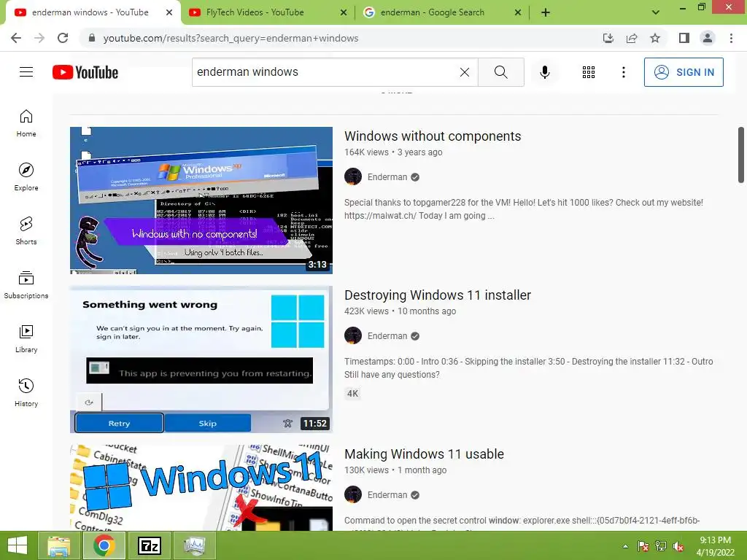Share this page via address bar icon
This screenshot has height=560, width=747.
coord(632,38)
